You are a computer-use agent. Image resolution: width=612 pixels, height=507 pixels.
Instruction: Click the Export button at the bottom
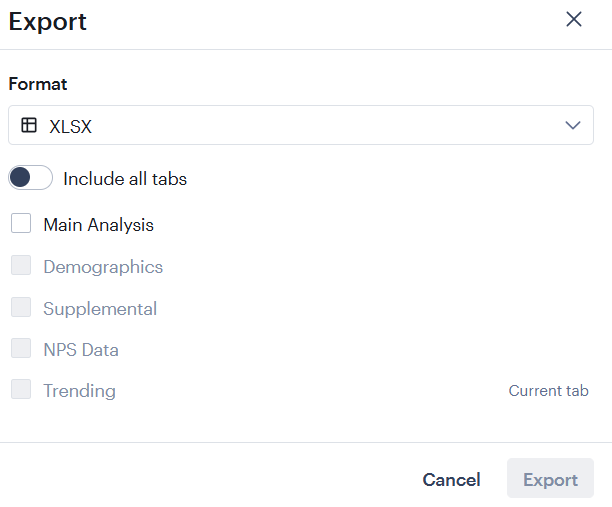point(550,480)
